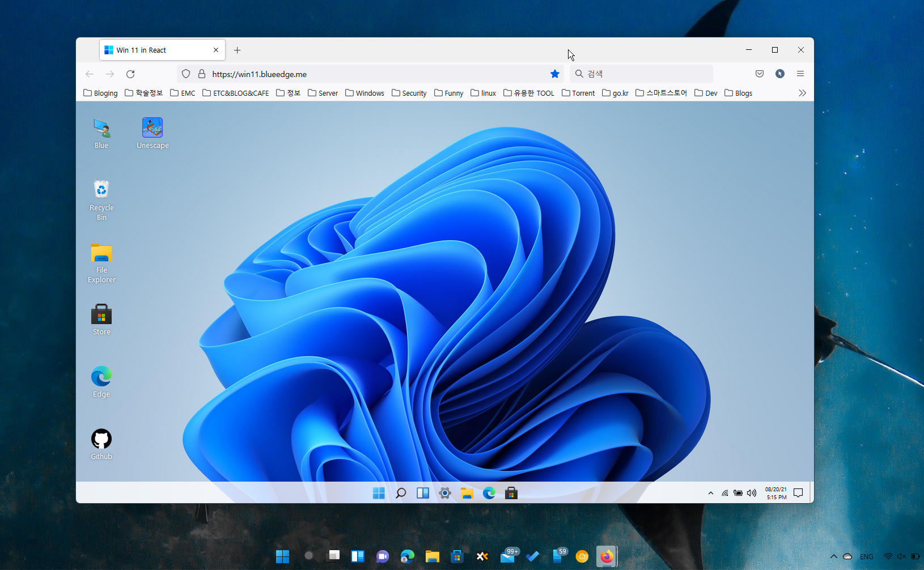Image resolution: width=924 pixels, height=570 pixels.
Task: Open File Explorer in web taskbar
Action: (x=467, y=493)
